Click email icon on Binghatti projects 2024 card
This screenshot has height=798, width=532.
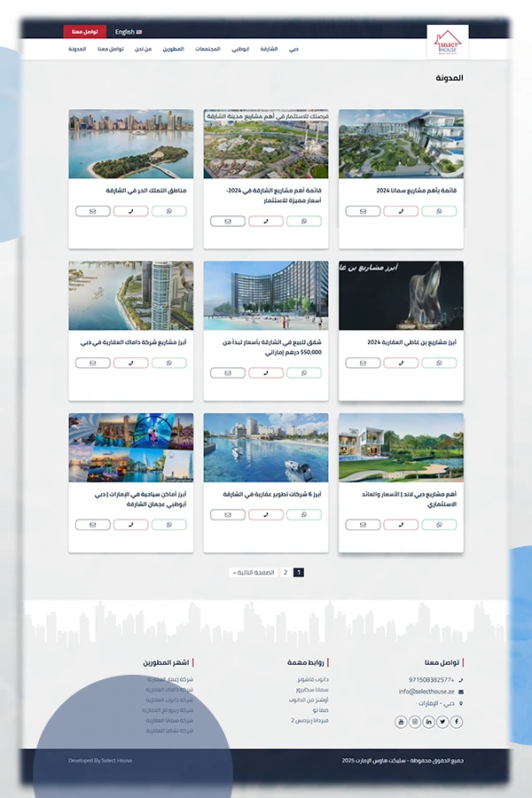coord(363,363)
